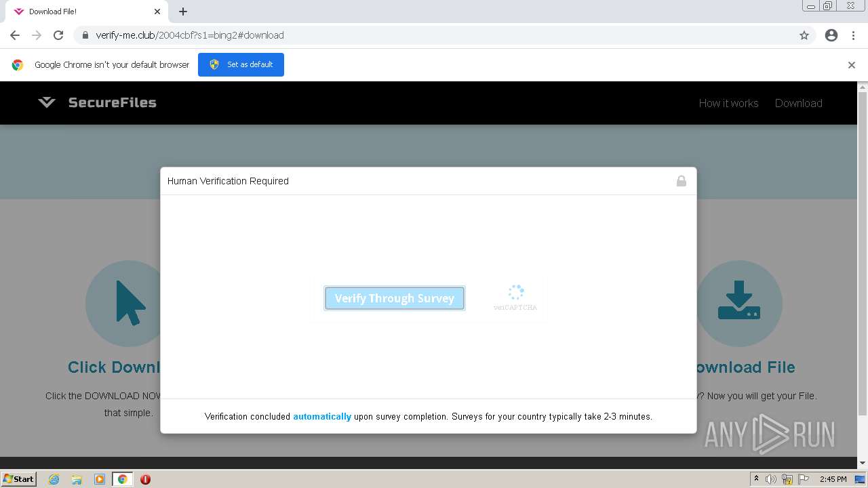Reload the current page
868x488 pixels.
pos(58,35)
